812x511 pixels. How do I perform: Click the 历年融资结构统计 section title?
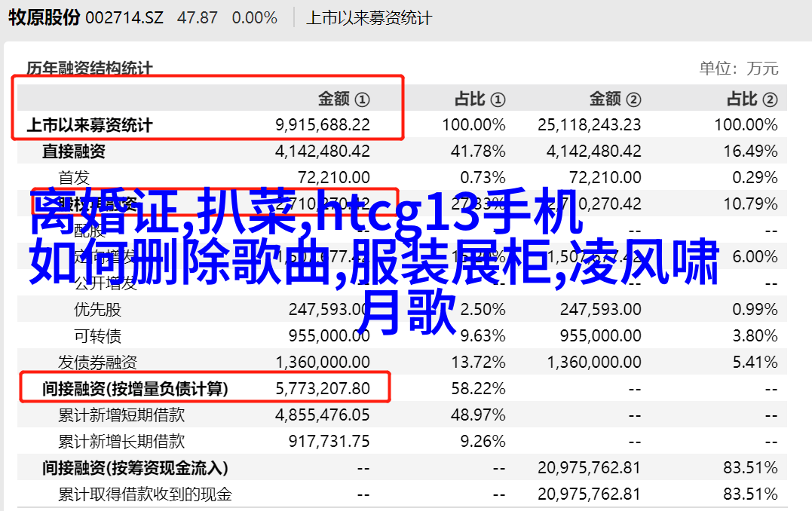(90, 68)
